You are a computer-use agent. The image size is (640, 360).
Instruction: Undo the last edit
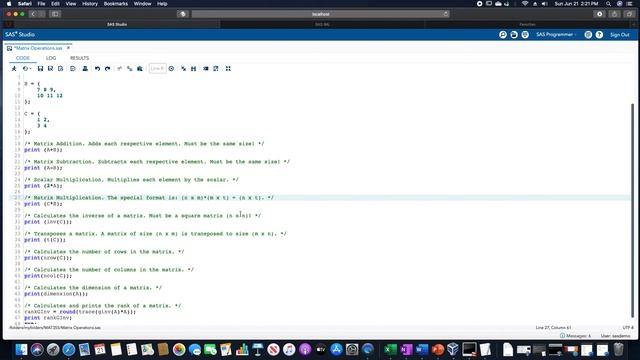97,69
